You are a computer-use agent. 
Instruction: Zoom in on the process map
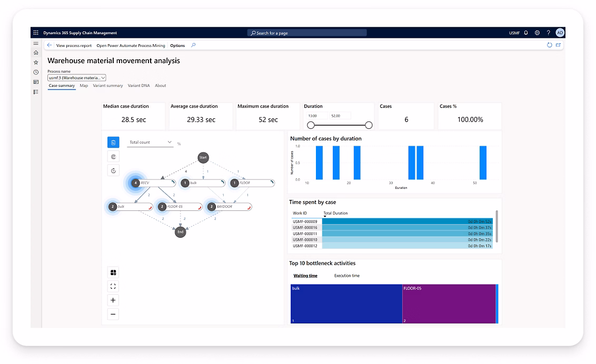pos(113,300)
